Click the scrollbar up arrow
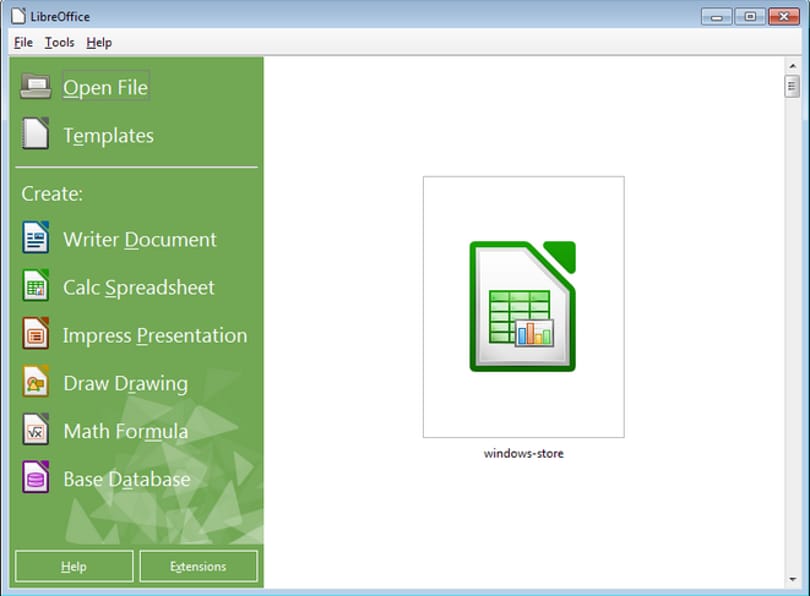This screenshot has width=810, height=596. tap(792, 66)
